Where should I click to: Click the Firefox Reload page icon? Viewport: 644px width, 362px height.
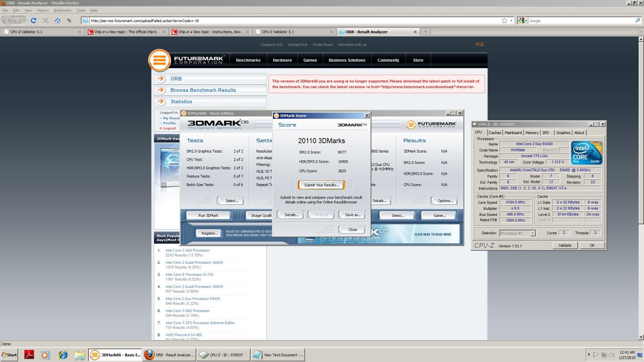click(x=33, y=21)
